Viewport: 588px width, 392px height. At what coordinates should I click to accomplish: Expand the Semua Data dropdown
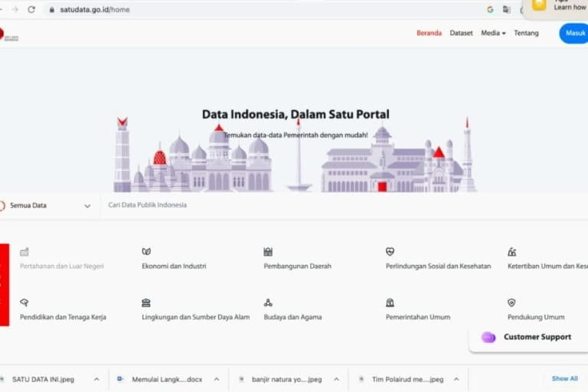[87, 206]
